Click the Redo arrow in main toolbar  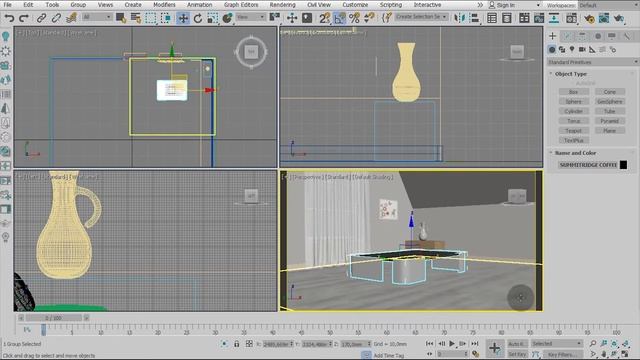24,18
